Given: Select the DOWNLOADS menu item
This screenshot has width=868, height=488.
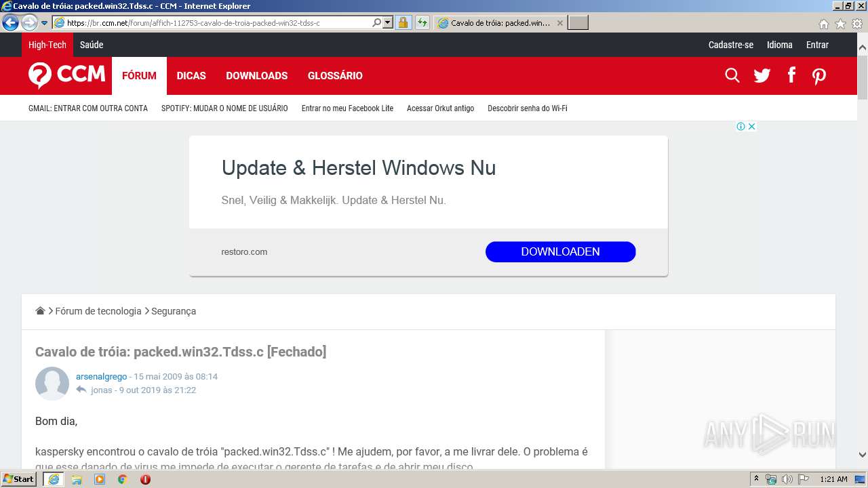Looking at the screenshot, I should [257, 76].
